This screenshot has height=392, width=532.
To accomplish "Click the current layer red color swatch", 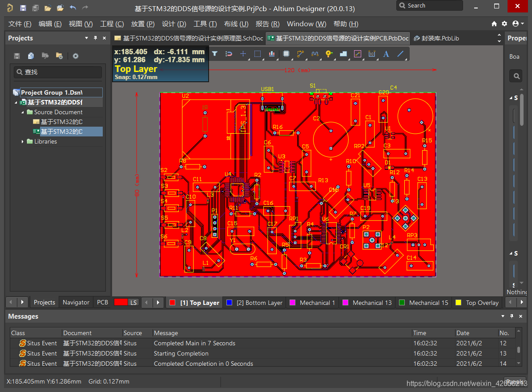I will (x=121, y=302).
